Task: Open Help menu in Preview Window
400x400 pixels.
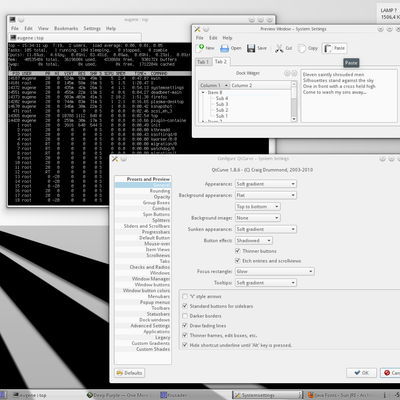Action: point(227,38)
